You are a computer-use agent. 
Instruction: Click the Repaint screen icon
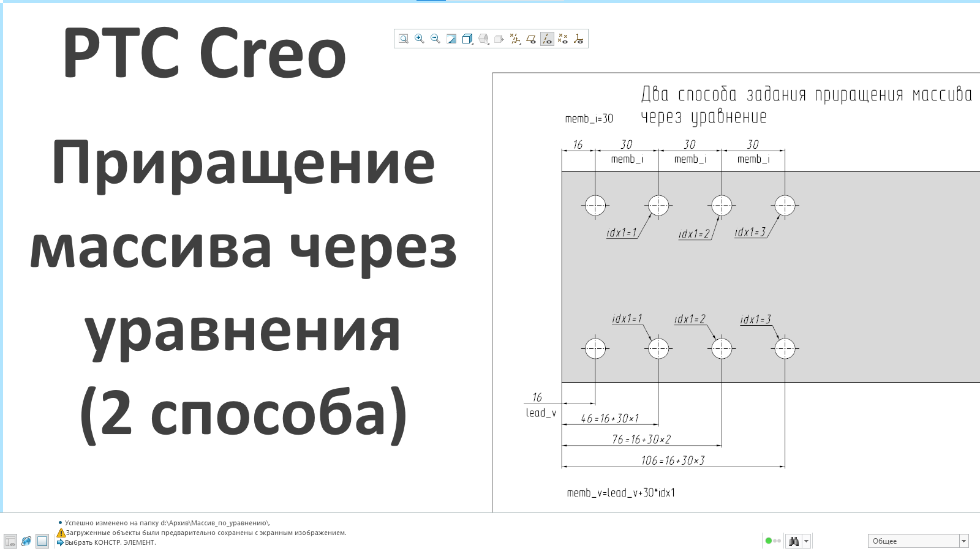[451, 39]
